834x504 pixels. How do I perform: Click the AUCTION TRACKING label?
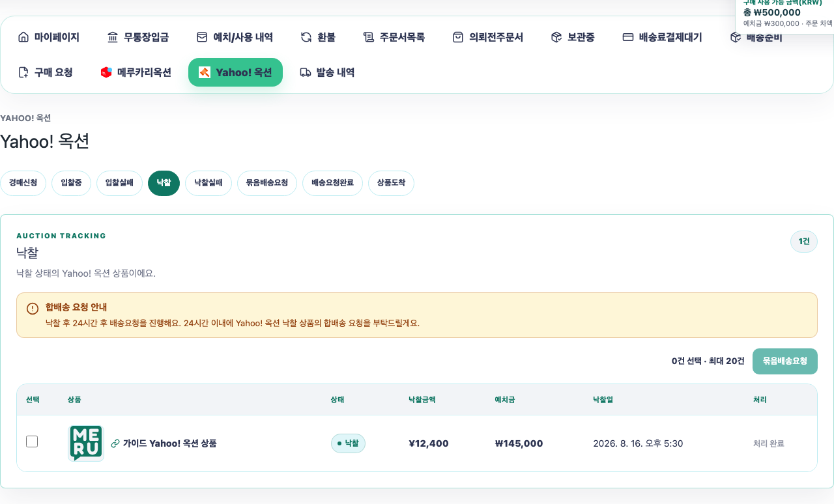click(61, 236)
